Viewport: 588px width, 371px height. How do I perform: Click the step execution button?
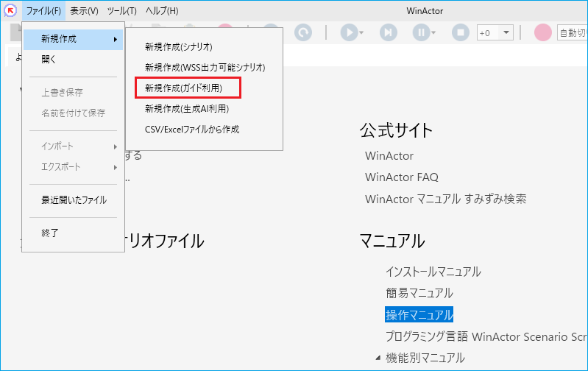(x=388, y=32)
